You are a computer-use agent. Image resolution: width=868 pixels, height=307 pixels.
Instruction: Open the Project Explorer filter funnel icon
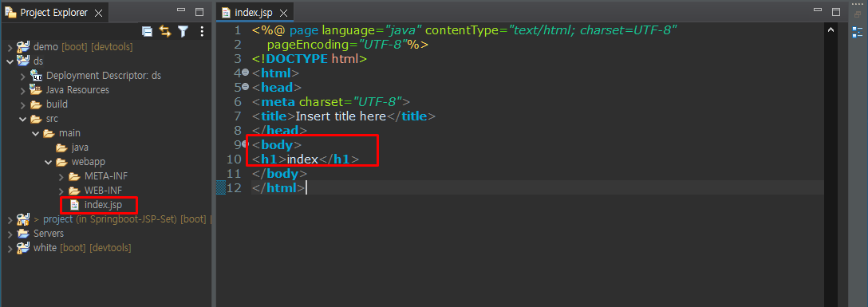pos(183,31)
